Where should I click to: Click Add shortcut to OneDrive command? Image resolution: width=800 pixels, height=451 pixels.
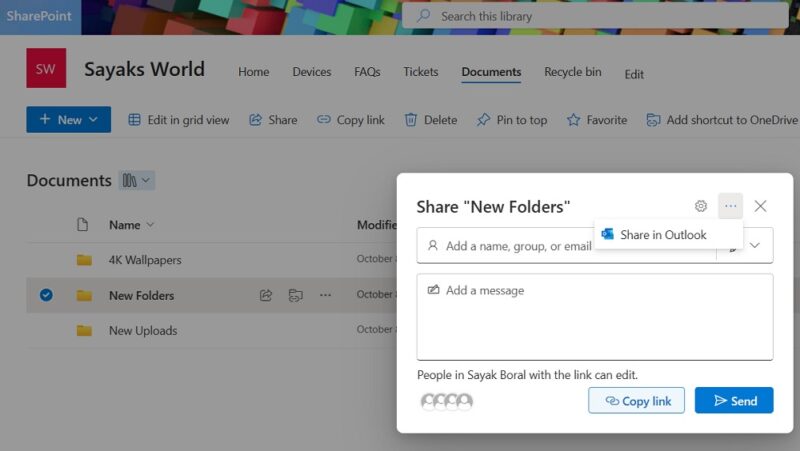722,120
